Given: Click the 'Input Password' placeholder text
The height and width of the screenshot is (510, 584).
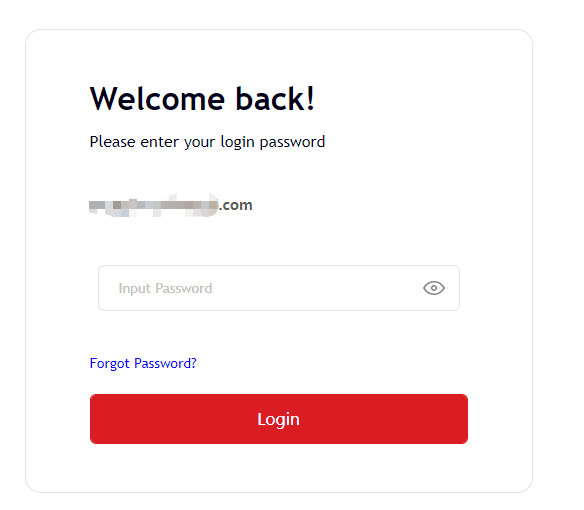Looking at the screenshot, I should tap(165, 289).
